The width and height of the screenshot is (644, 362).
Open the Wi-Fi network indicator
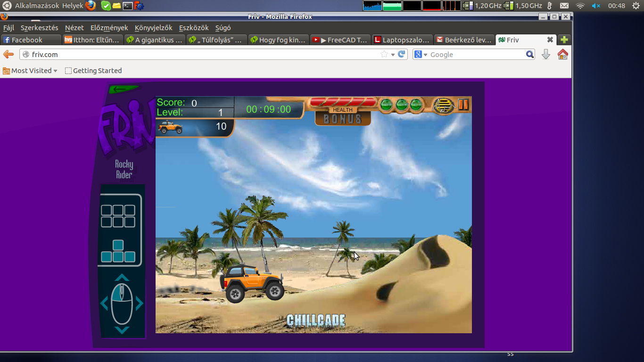coord(580,6)
